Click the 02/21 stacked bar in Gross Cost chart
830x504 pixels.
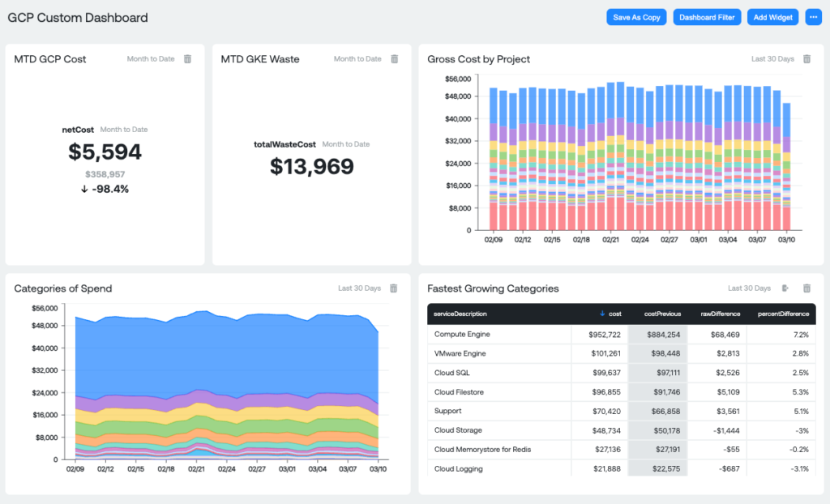[610, 154]
